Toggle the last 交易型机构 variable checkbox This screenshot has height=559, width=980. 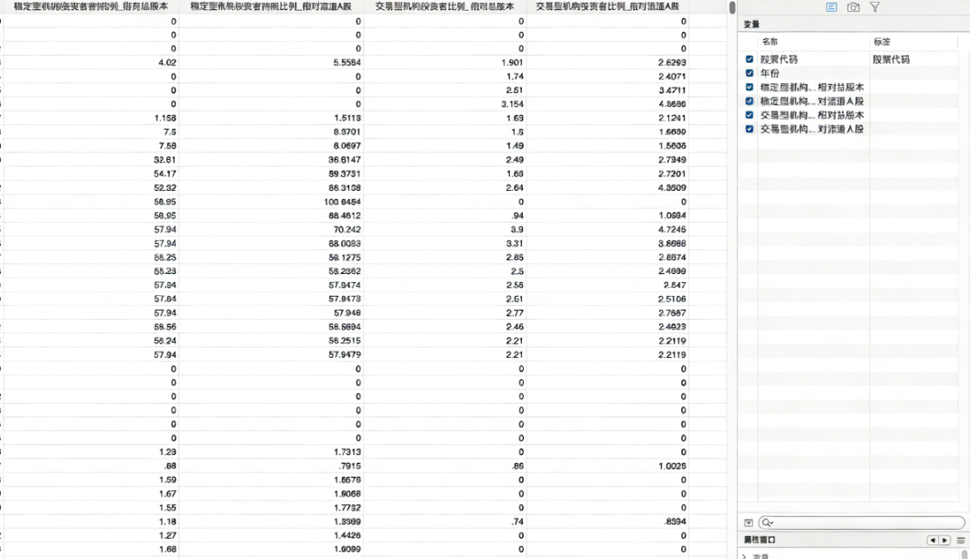tap(750, 130)
